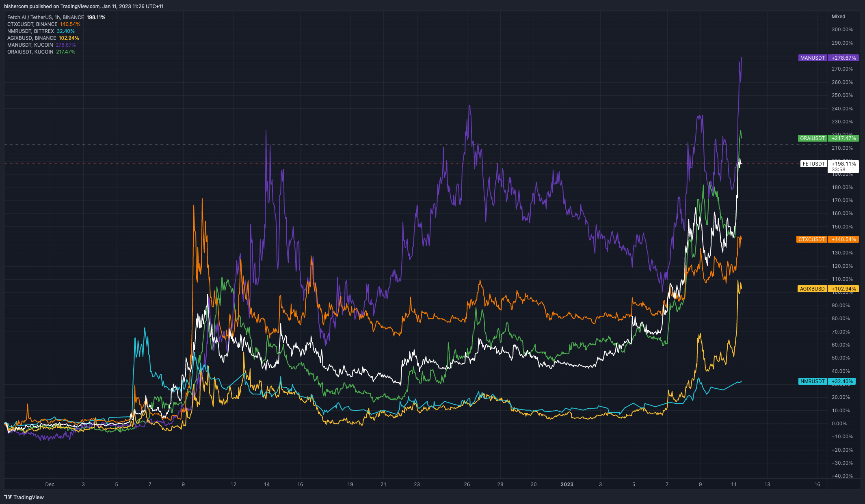865x504 pixels.
Task: Select the CTXCUSDT, BINANCE legend row
Action: point(44,24)
